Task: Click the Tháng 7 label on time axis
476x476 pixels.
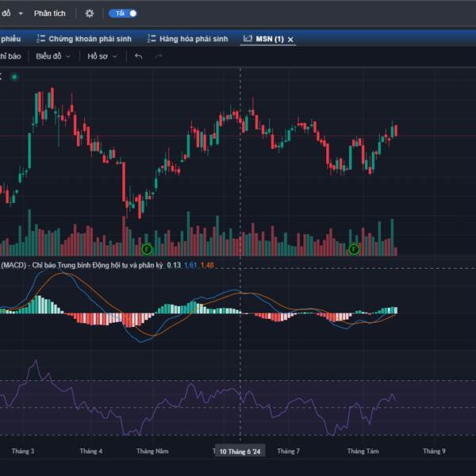Action: (288, 451)
